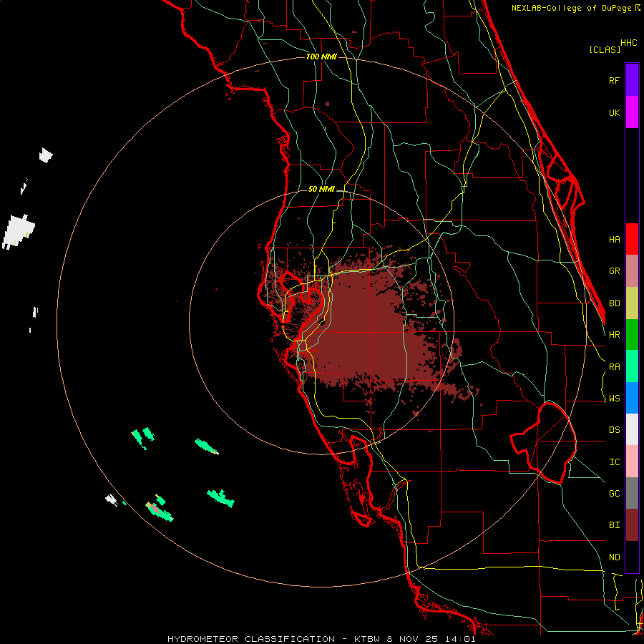Click the HYDROMETEOR CLASSIFICATION title text

coord(251,639)
